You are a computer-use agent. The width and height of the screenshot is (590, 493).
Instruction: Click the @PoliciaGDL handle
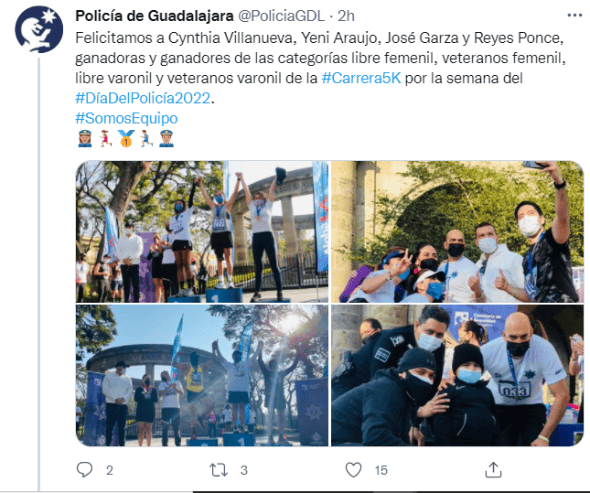(x=281, y=16)
